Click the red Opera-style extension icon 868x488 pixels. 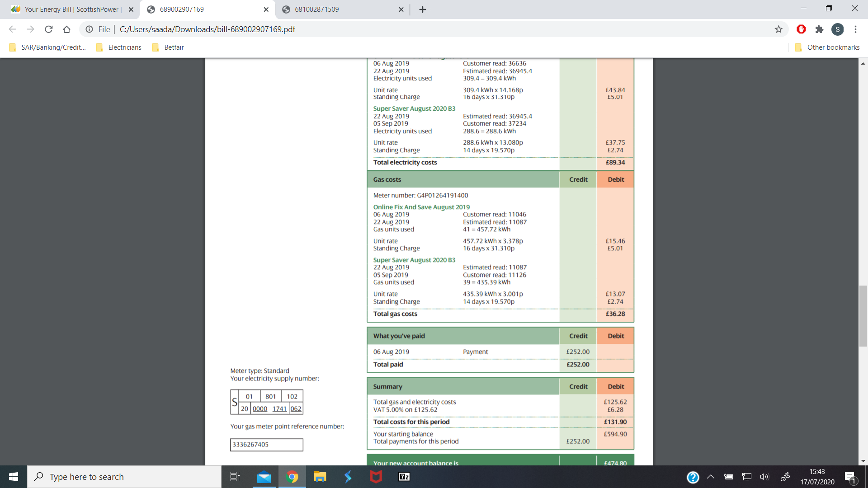click(x=801, y=29)
